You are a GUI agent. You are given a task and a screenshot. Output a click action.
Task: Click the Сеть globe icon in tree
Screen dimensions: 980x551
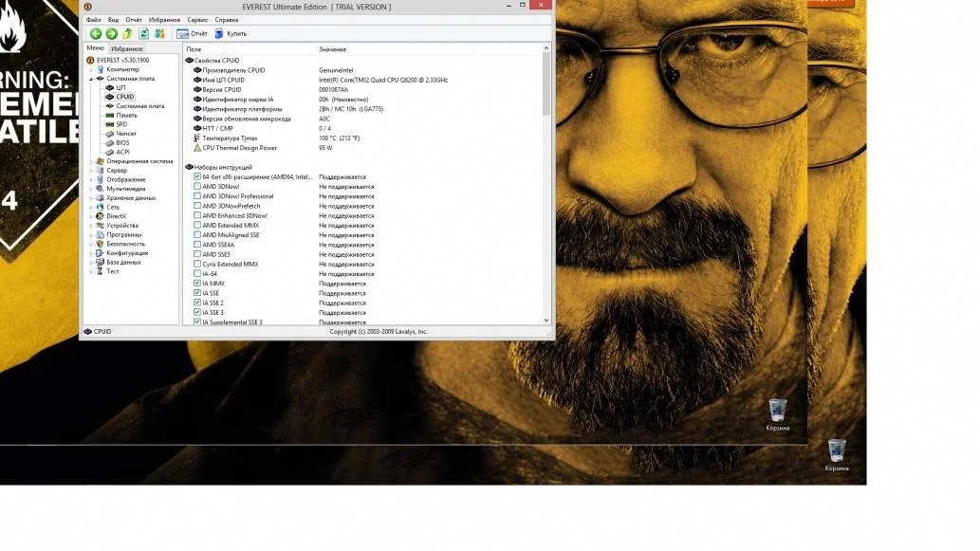pyautogui.click(x=100, y=207)
